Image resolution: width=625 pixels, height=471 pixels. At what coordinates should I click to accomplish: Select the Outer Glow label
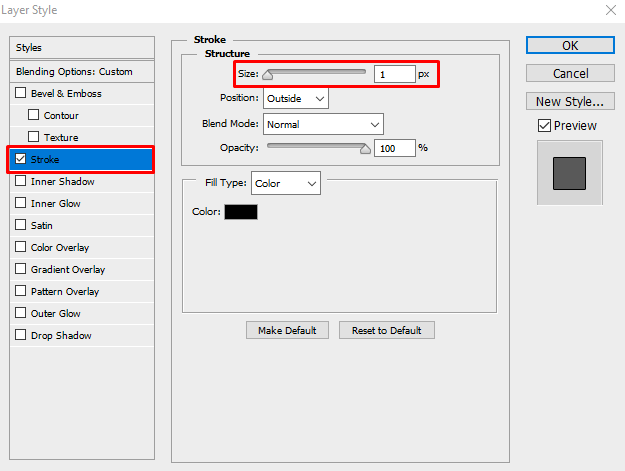(55, 314)
